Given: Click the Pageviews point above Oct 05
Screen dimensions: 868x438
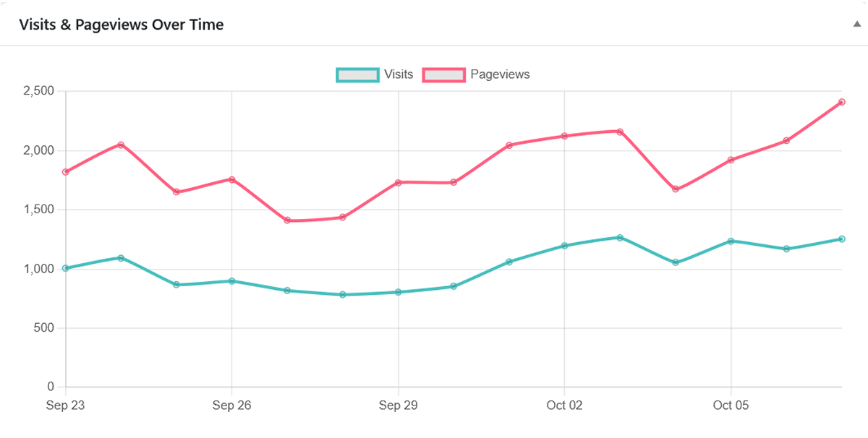Looking at the screenshot, I should 730,159.
